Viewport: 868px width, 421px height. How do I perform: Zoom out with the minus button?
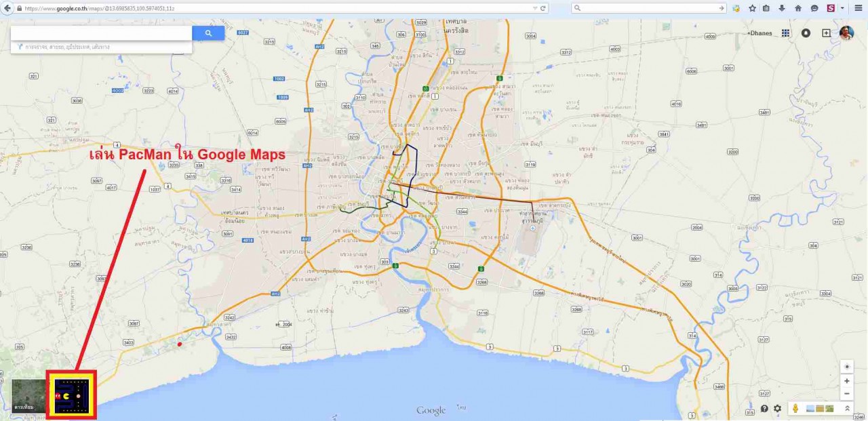[847, 394]
